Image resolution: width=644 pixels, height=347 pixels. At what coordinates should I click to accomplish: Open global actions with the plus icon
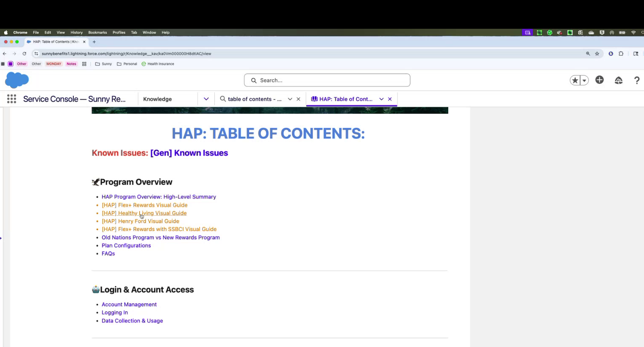(599, 80)
